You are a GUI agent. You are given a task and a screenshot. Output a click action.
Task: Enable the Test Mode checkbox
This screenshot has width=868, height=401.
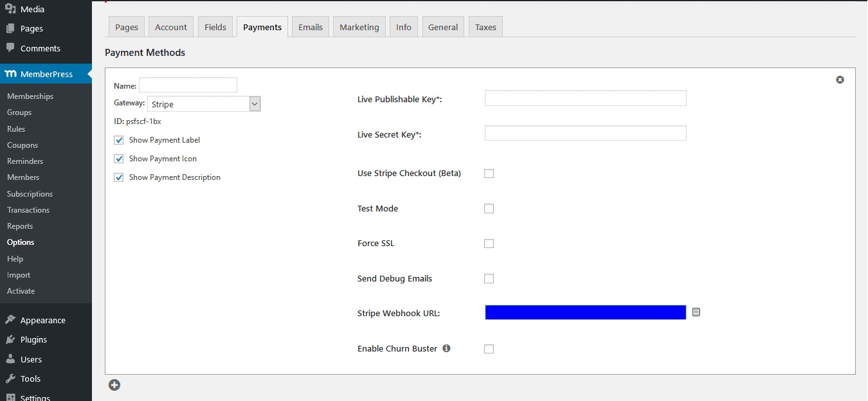click(x=489, y=209)
